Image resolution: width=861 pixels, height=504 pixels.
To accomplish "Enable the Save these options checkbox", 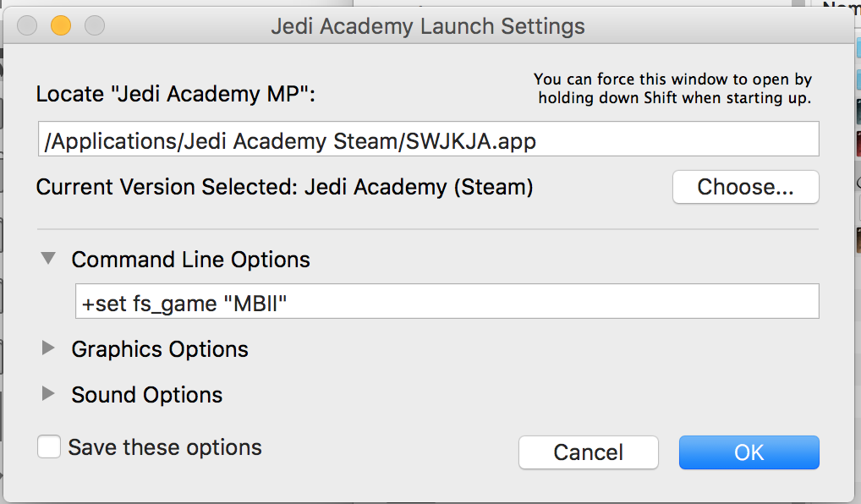I will 49,447.
